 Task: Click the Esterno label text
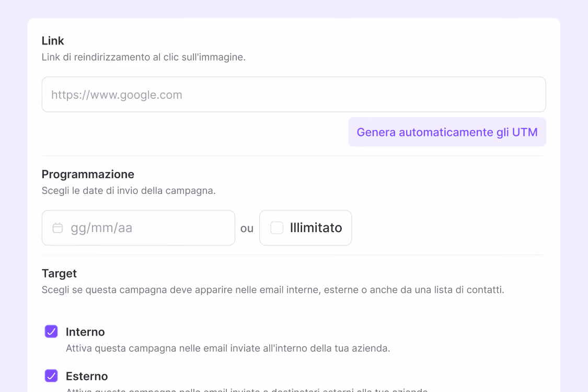click(87, 376)
